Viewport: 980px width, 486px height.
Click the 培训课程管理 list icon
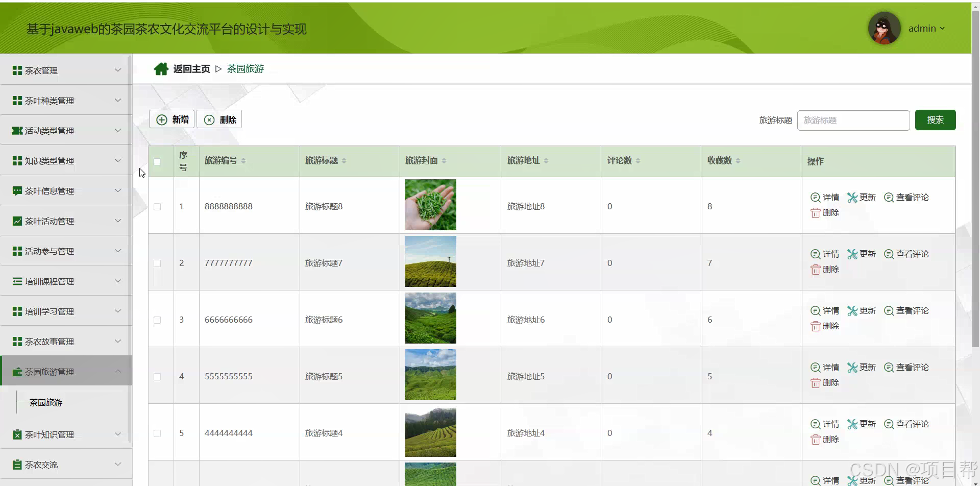pyautogui.click(x=17, y=281)
